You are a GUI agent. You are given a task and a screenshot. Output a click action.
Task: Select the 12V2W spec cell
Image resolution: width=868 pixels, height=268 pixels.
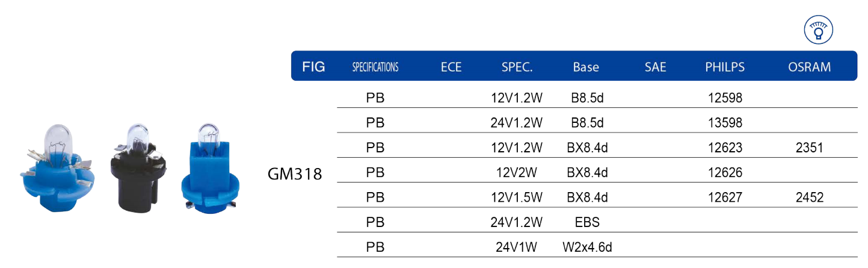click(517, 172)
